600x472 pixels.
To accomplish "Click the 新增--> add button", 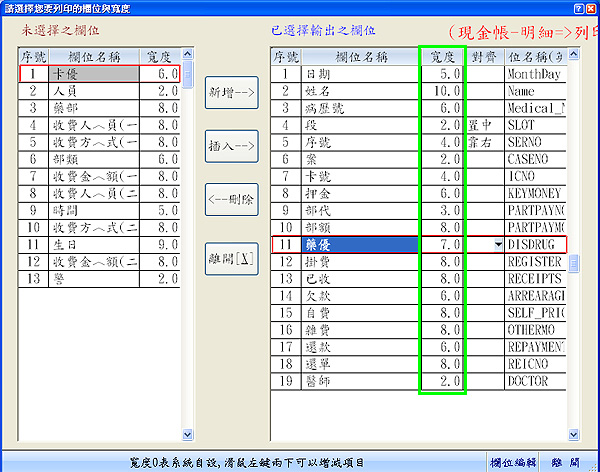I will [x=232, y=91].
